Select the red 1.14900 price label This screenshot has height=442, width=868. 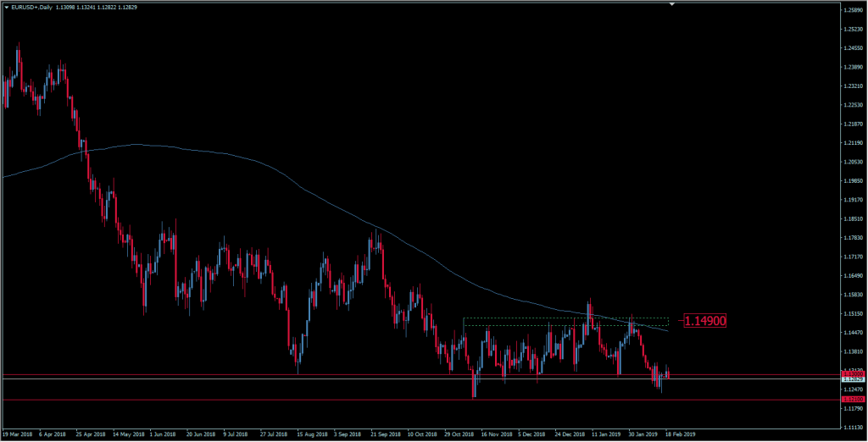click(x=704, y=320)
